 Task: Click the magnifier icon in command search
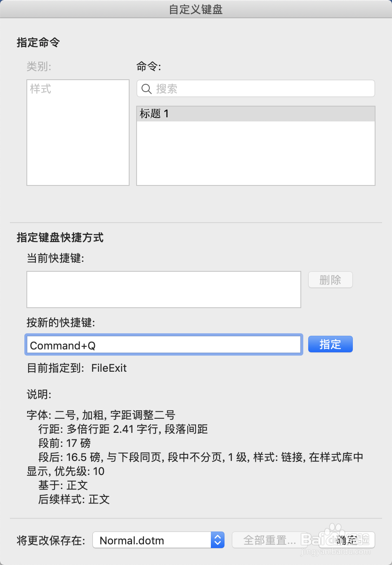pyautogui.click(x=146, y=89)
